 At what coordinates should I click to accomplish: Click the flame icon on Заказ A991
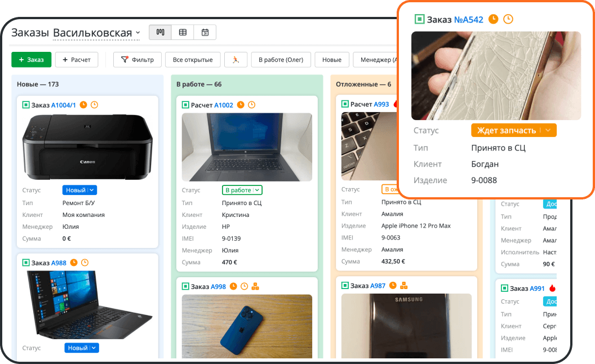[552, 288]
